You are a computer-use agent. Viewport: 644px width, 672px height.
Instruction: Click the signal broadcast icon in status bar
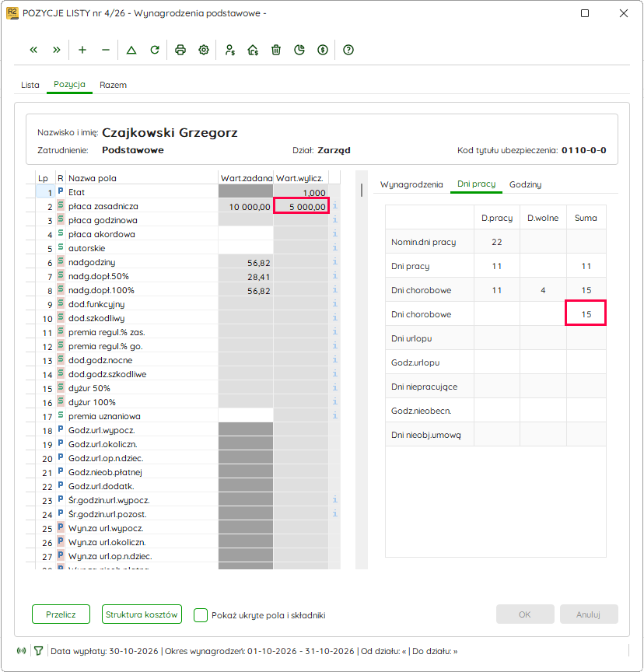pyautogui.click(x=22, y=651)
